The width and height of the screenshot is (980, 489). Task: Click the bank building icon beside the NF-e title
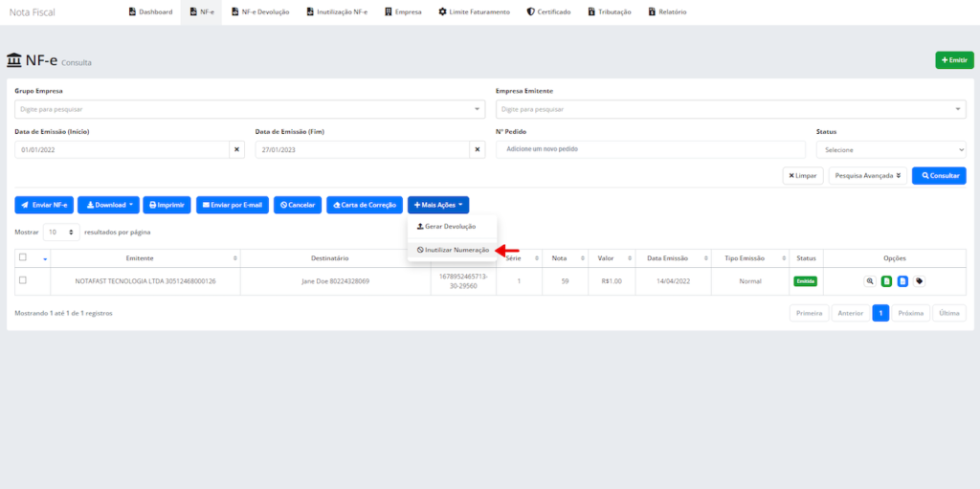(x=13, y=60)
